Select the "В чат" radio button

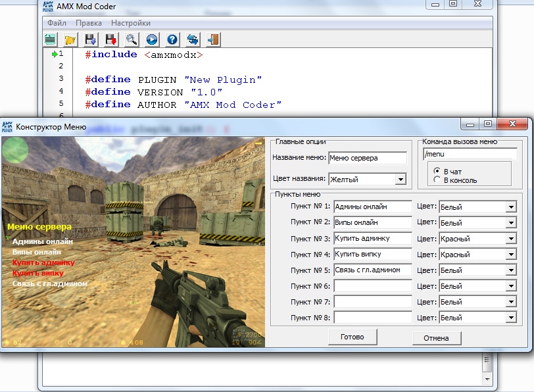tap(437, 172)
